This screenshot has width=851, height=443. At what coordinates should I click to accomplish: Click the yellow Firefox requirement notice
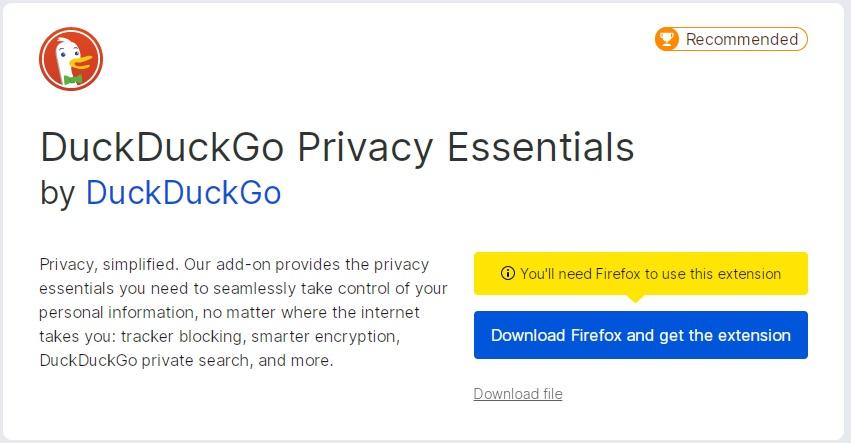pyautogui.click(x=640, y=274)
